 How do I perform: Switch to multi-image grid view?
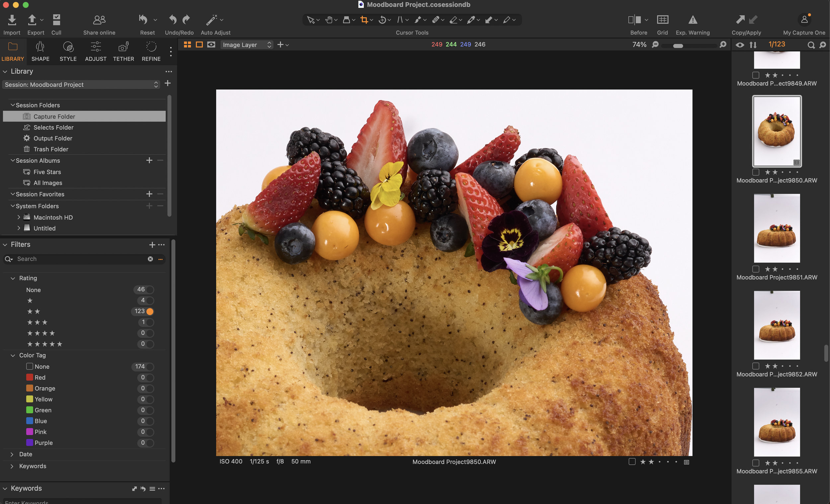[x=187, y=44]
